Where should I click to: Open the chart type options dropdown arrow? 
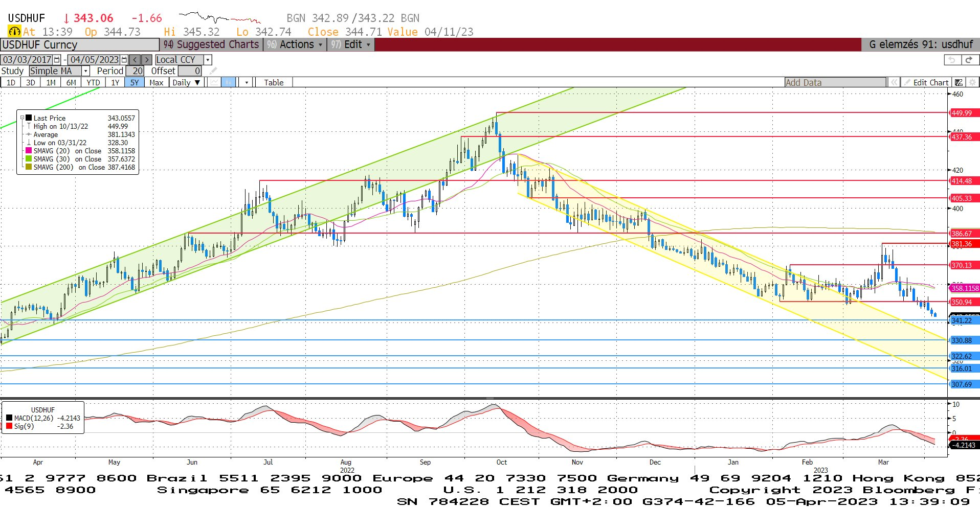click(x=247, y=82)
